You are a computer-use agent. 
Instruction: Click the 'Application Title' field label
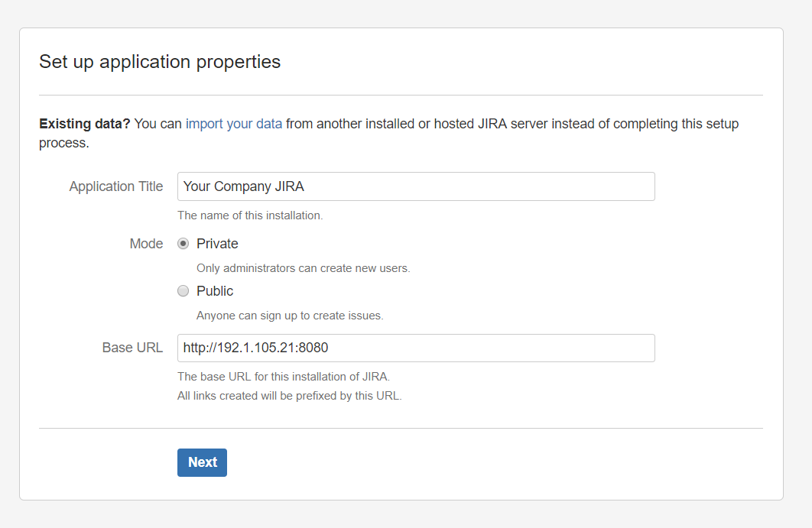tap(116, 186)
